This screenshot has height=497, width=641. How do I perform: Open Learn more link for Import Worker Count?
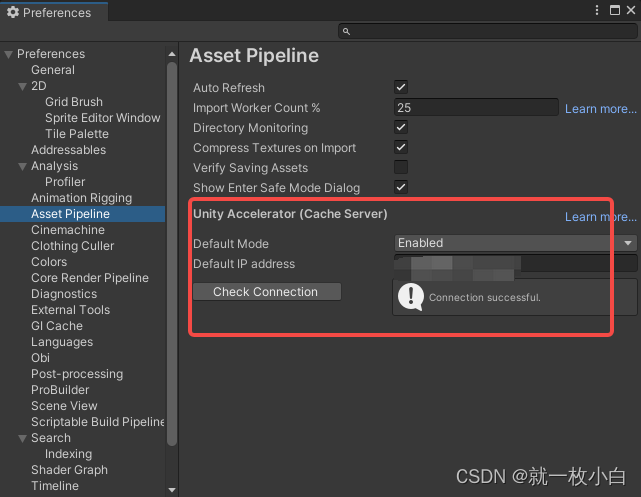601,109
